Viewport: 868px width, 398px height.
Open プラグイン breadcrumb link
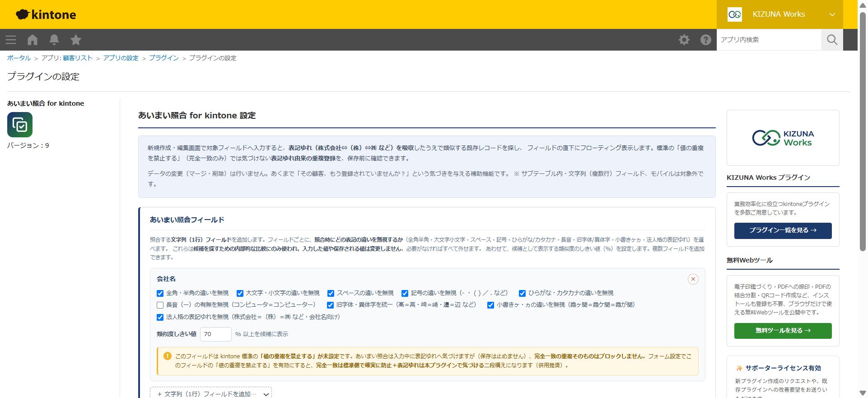pos(164,58)
